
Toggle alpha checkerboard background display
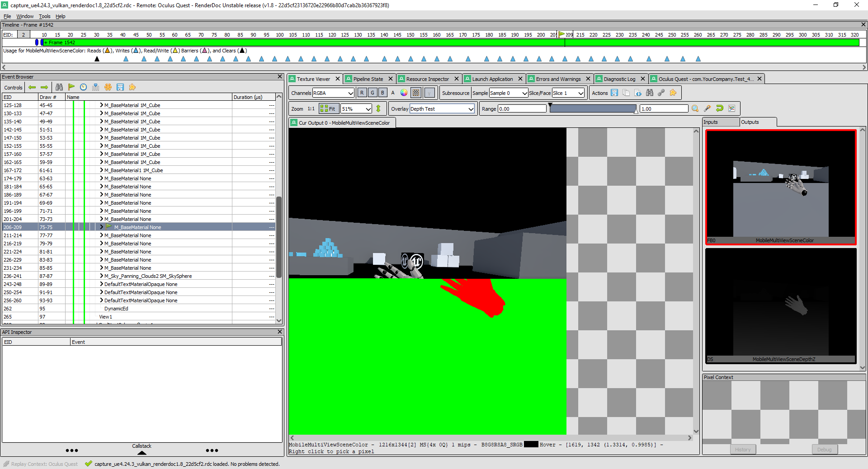[415, 93]
